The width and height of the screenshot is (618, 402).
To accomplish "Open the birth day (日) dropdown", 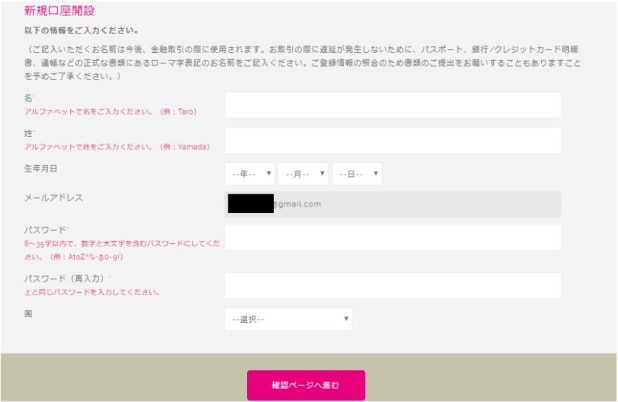I will [357, 174].
